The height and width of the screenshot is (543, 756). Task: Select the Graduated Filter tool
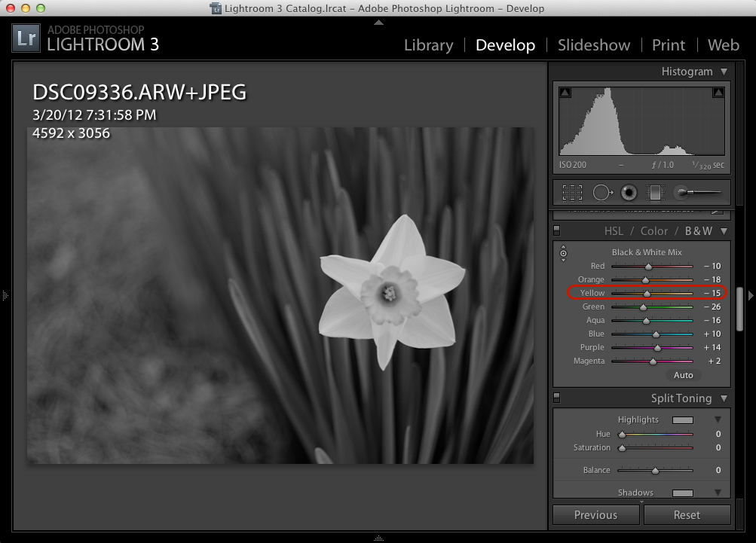click(x=655, y=193)
